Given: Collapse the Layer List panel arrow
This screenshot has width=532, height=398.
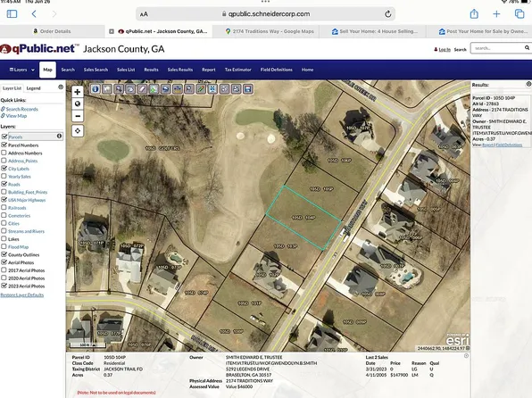Looking at the screenshot, I should point(61,87).
